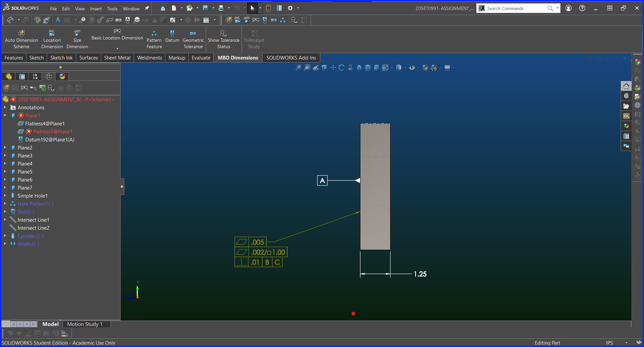Switch to the Features tab
The image size is (644, 347).
[14, 58]
